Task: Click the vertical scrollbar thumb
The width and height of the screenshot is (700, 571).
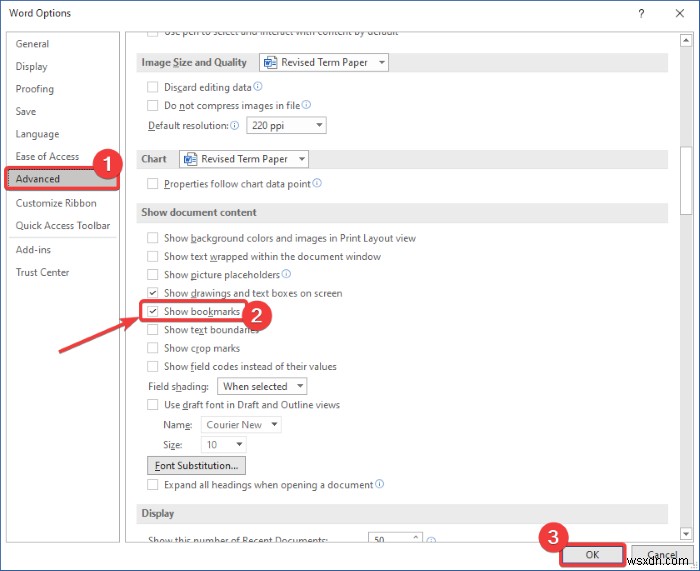Action: pyautogui.click(x=686, y=180)
